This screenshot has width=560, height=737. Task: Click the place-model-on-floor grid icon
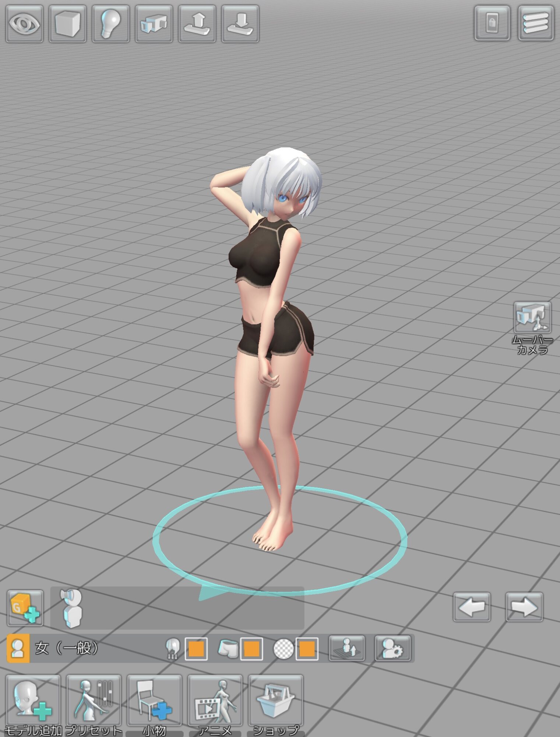click(347, 648)
